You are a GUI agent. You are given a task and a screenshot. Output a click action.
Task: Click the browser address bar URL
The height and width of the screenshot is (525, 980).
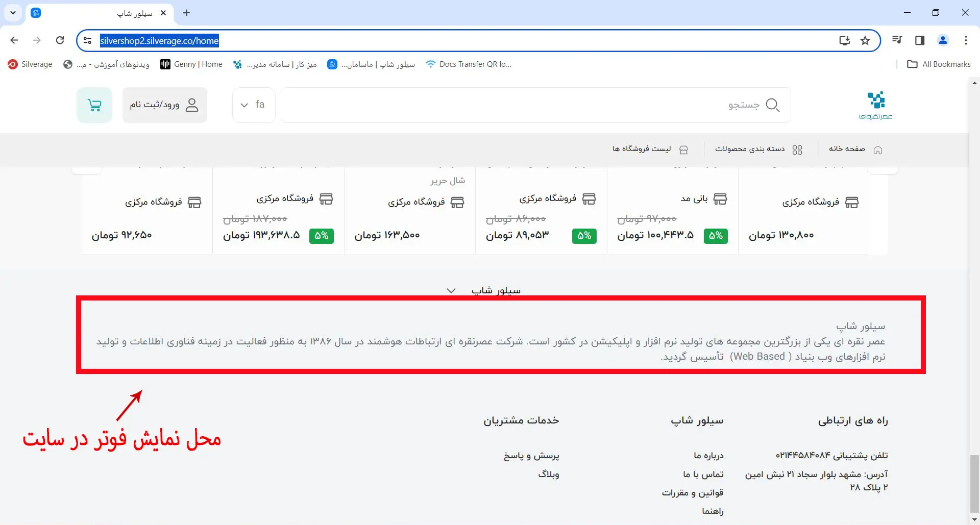(x=159, y=41)
